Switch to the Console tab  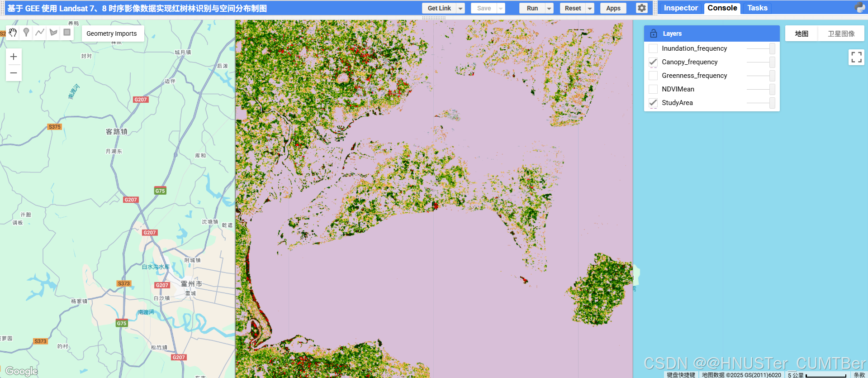tap(722, 8)
